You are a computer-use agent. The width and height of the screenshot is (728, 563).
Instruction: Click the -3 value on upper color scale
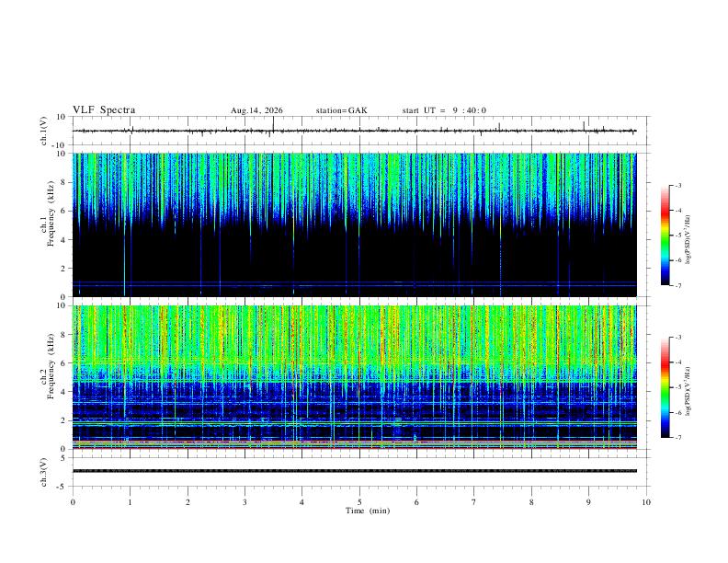[x=678, y=185]
